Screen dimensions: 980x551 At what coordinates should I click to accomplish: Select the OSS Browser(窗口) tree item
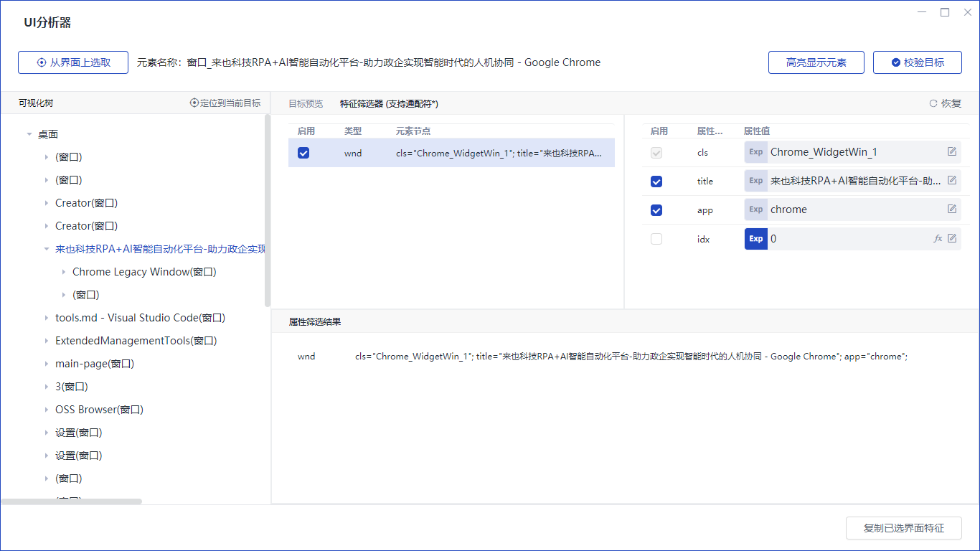(99, 410)
